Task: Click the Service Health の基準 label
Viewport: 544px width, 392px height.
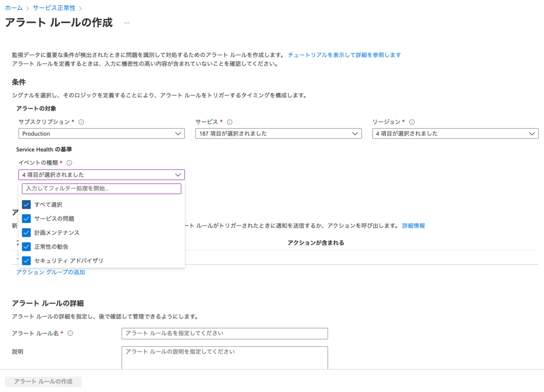Action: coord(44,149)
